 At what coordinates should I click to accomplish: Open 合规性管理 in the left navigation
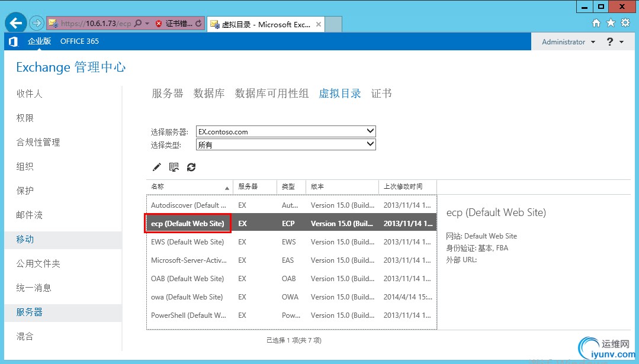pyautogui.click(x=38, y=142)
